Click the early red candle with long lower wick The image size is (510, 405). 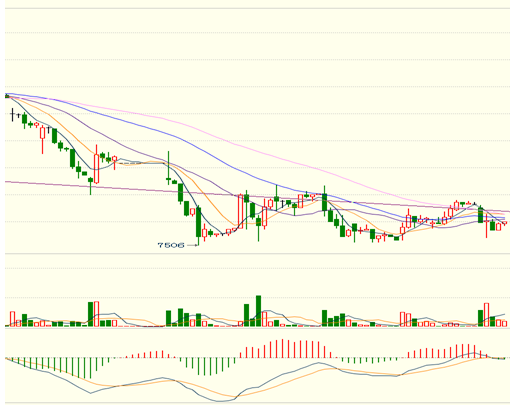[x=42, y=139]
